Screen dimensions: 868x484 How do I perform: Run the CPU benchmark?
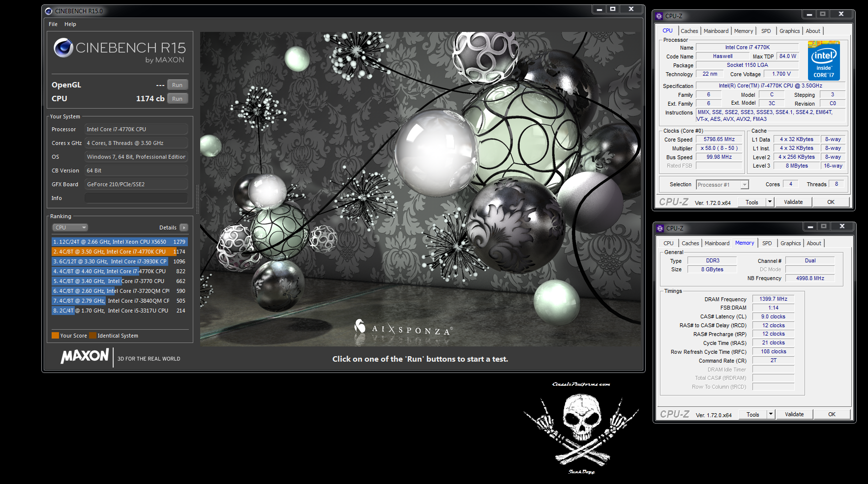coord(177,99)
